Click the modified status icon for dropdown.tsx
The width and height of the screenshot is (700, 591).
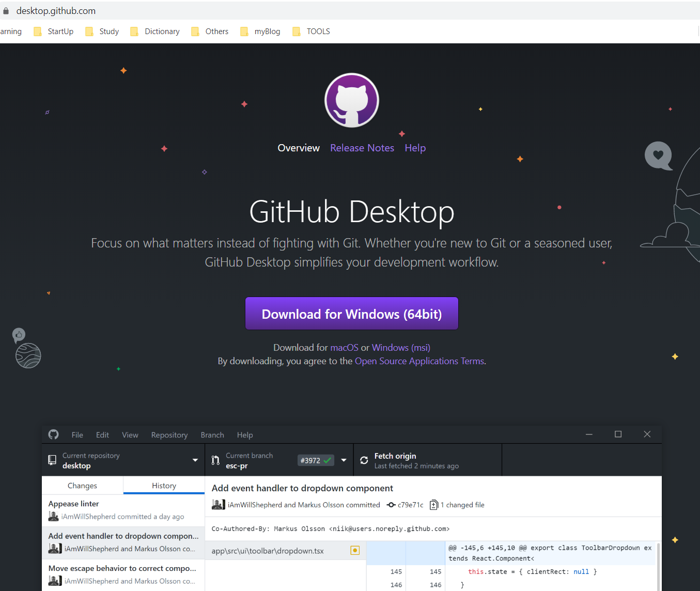[x=355, y=550]
